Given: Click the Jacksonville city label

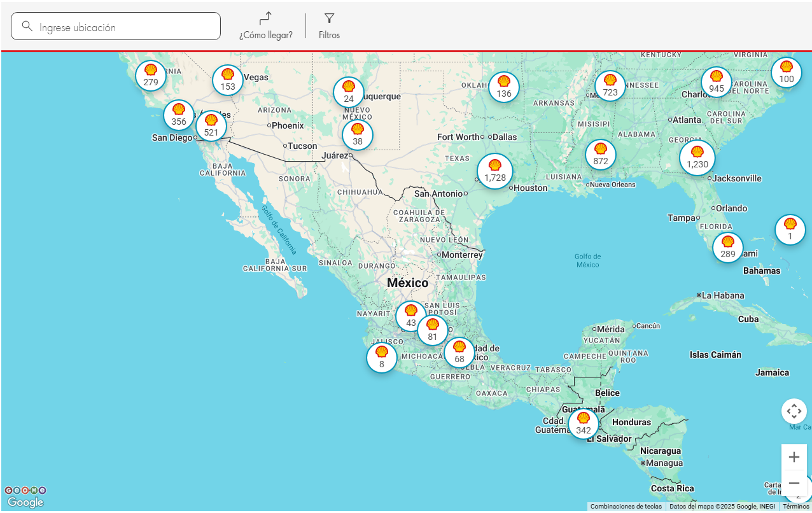Looking at the screenshot, I should 737,178.
